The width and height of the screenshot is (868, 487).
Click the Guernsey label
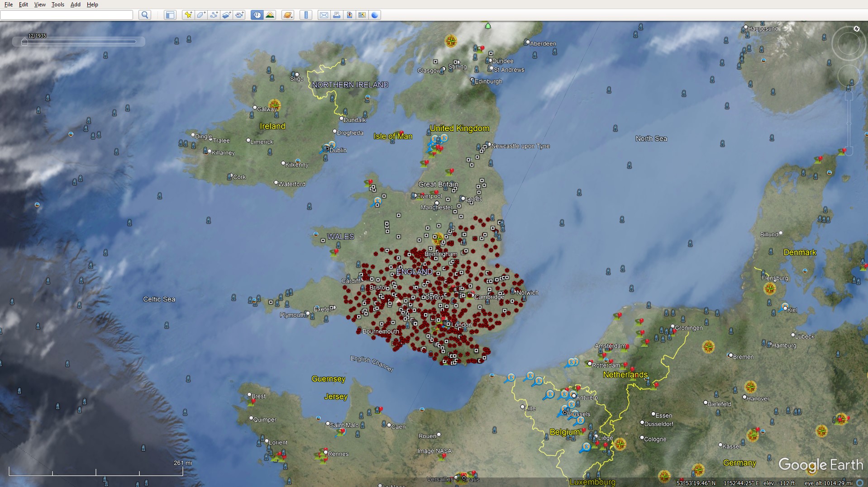329,379
